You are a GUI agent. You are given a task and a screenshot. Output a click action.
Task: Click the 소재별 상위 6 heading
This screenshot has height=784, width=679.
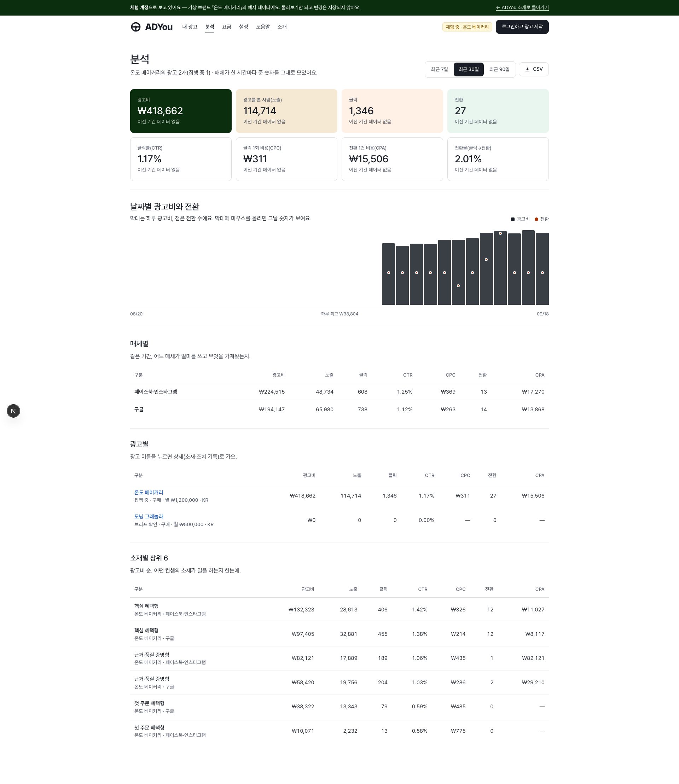149,558
